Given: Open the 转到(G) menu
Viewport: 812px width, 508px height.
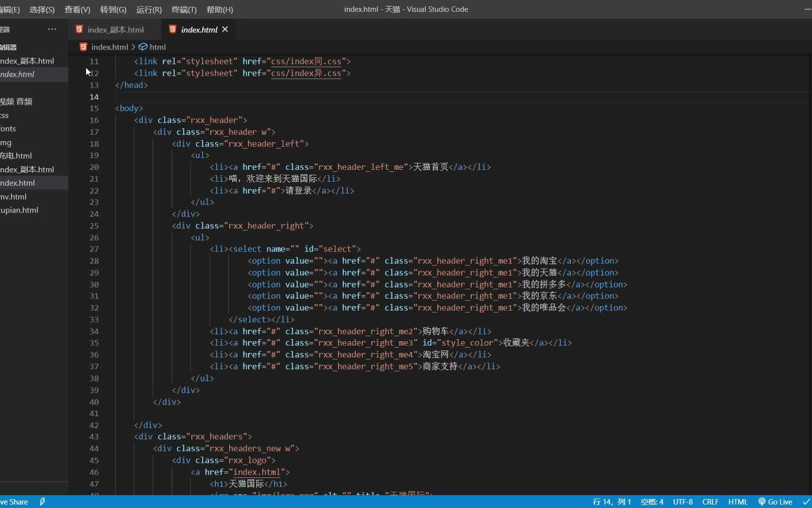Looking at the screenshot, I should point(113,9).
